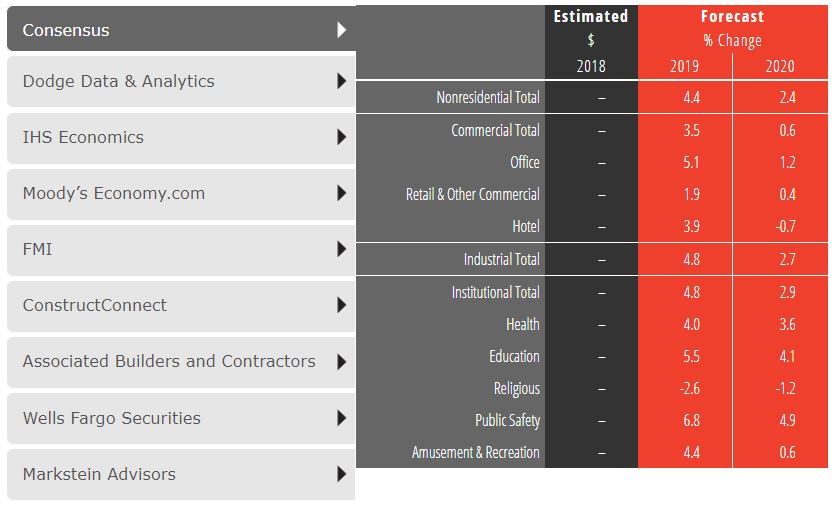Click the Nonresidential Total row label
This screenshot has height=508, width=839.
(x=488, y=97)
